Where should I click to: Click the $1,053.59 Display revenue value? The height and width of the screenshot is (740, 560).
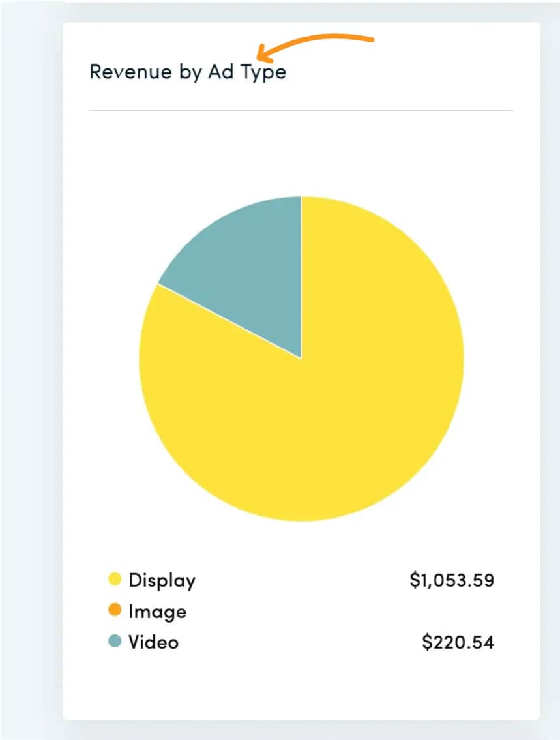pyautogui.click(x=452, y=580)
